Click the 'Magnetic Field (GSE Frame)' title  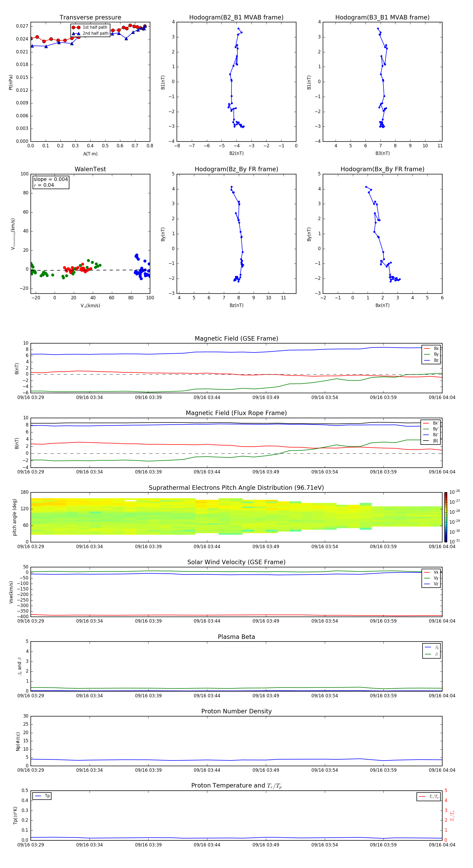(x=236, y=339)
